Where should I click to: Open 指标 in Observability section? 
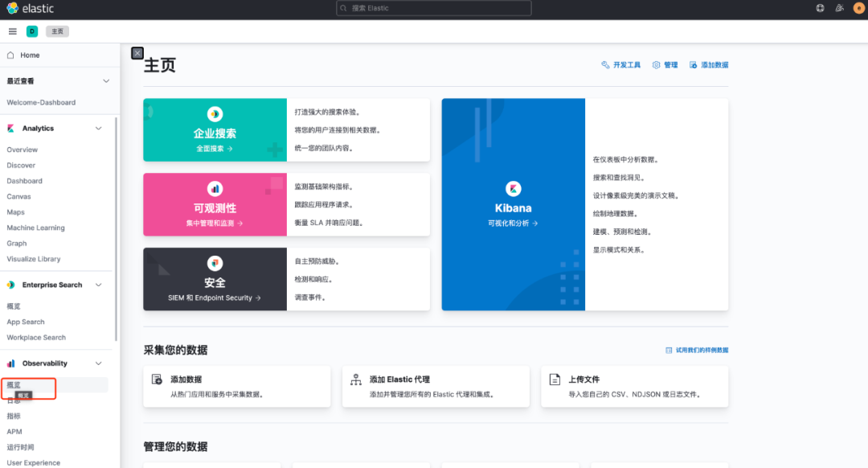14,416
